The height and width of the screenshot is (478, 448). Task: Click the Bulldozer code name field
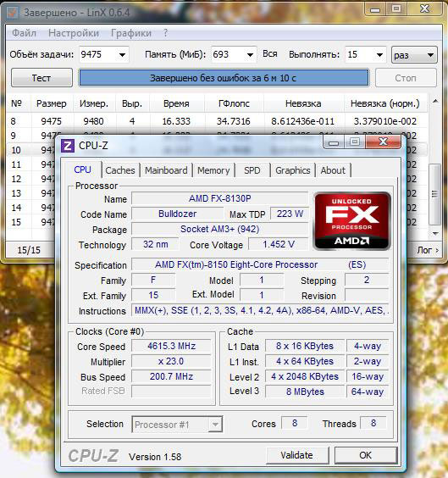[178, 214]
